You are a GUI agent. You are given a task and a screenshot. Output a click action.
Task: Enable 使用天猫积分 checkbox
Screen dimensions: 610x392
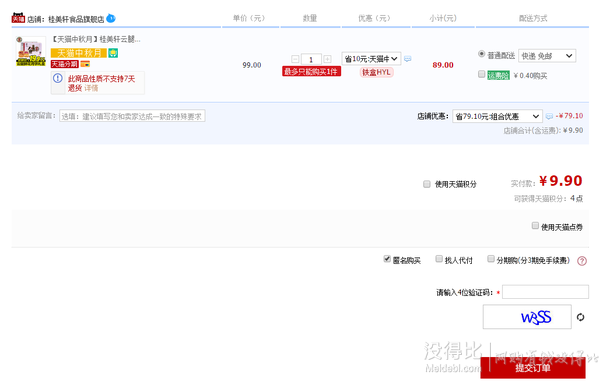click(427, 184)
